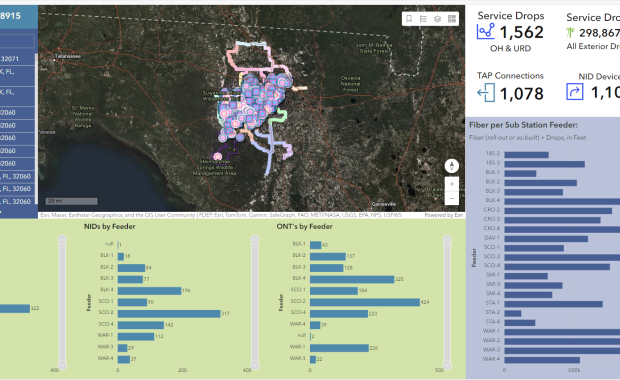Click the NID Devices arrow icon

coord(575,91)
